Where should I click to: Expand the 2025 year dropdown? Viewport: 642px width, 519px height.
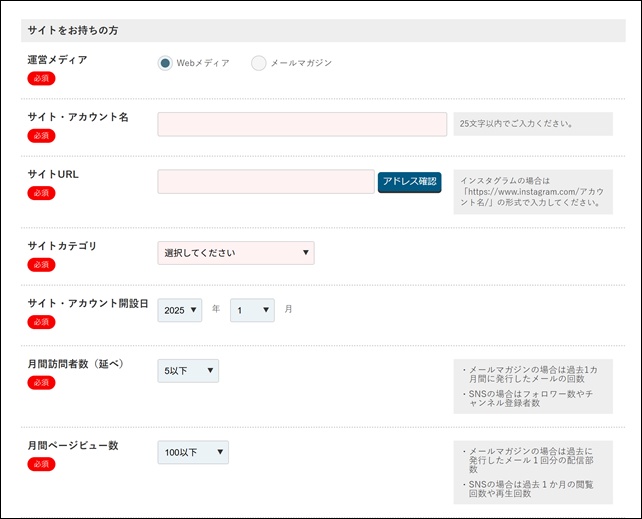(180, 310)
